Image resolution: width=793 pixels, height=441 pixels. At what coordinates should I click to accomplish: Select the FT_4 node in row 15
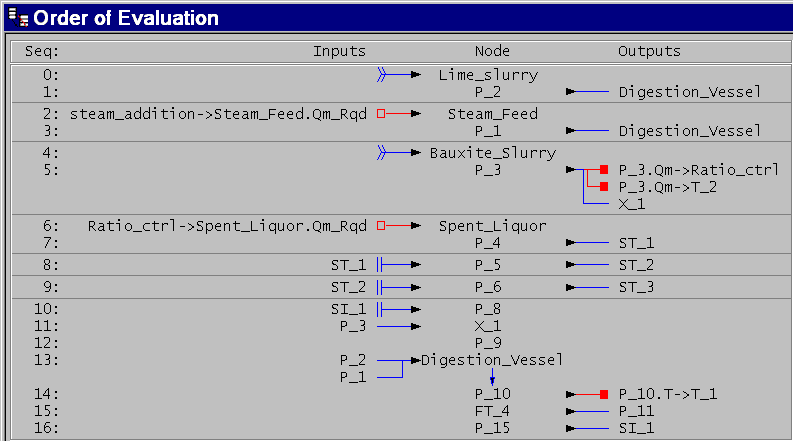coord(492,411)
